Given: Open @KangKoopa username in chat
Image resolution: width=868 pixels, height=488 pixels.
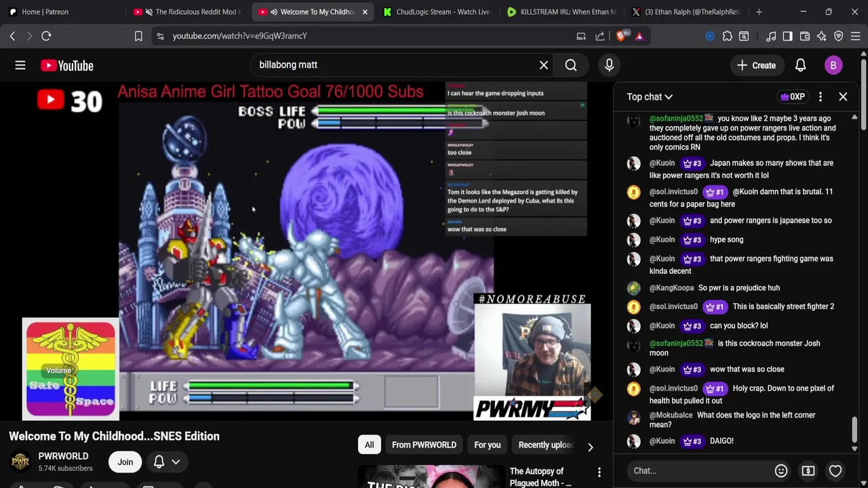Looking at the screenshot, I should coord(671,287).
